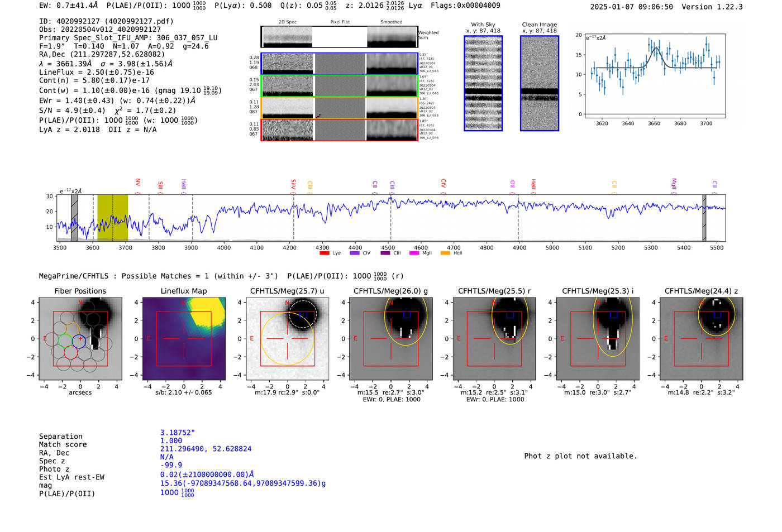Click the Pixel Flat column header
Image resolution: width=782 pixels, height=532 pixels.
[340, 22]
